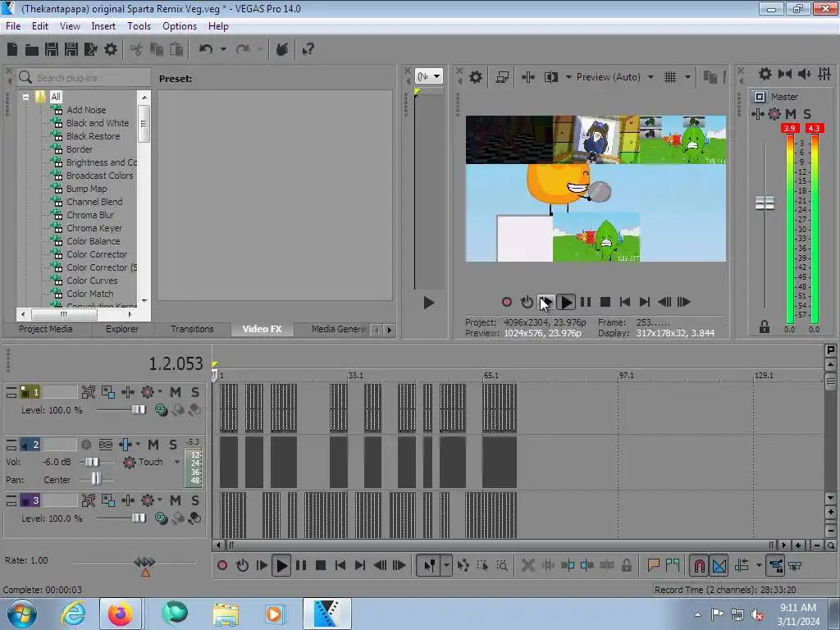Image resolution: width=840 pixels, height=630 pixels.
Task: Select the Chroma Keyer plug-in
Action: [94, 228]
